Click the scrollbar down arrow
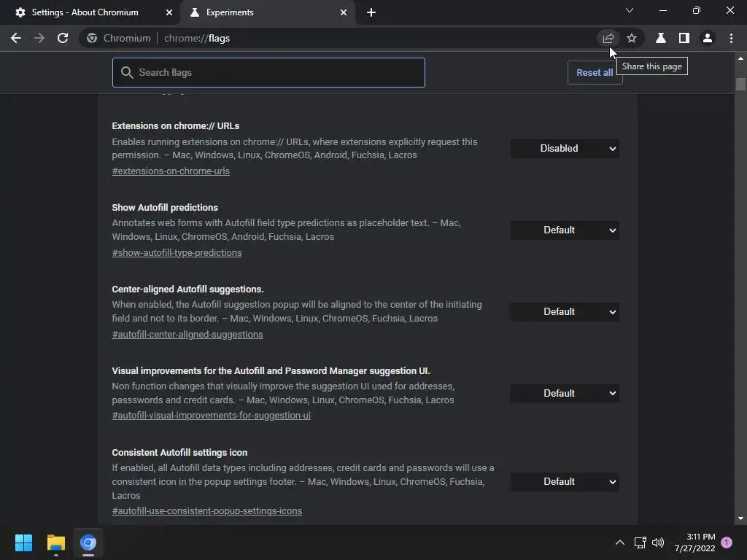The image size is (747, 560). [740, 518]
